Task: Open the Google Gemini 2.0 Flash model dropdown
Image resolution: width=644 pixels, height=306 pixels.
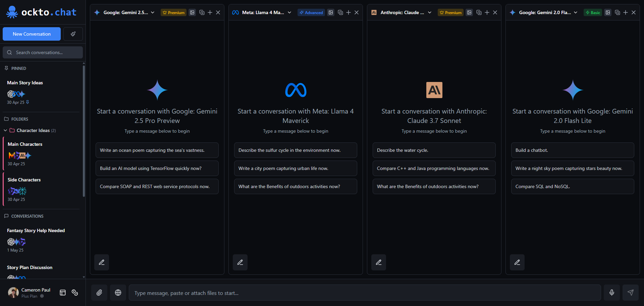Action: point(576,12)
